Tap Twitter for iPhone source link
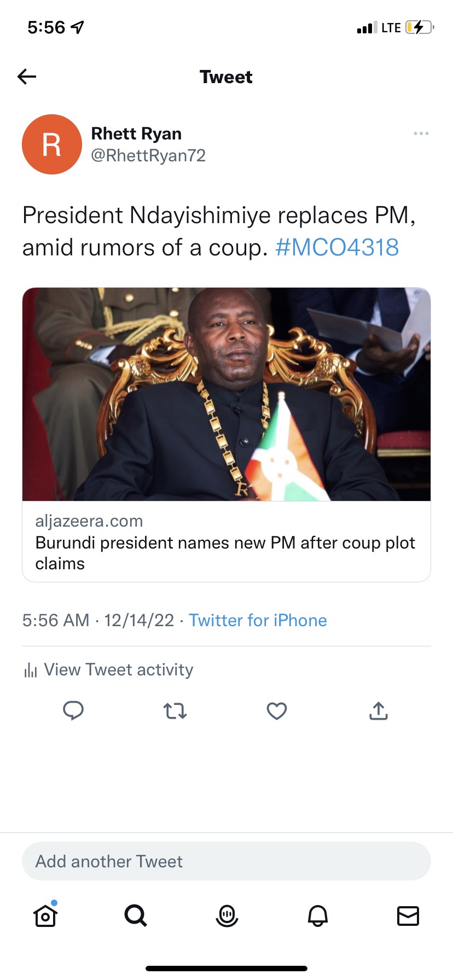 tap(258, 620)
